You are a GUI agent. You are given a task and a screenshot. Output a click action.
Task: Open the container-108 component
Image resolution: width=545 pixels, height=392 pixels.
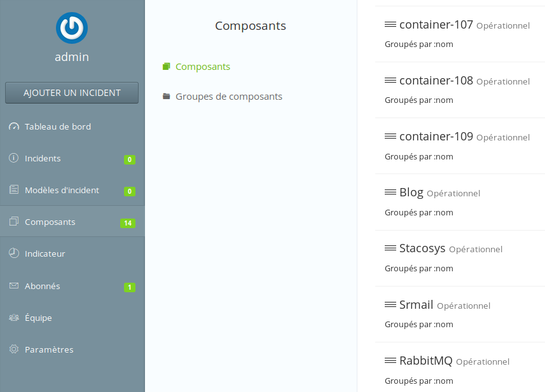[436, 81]
